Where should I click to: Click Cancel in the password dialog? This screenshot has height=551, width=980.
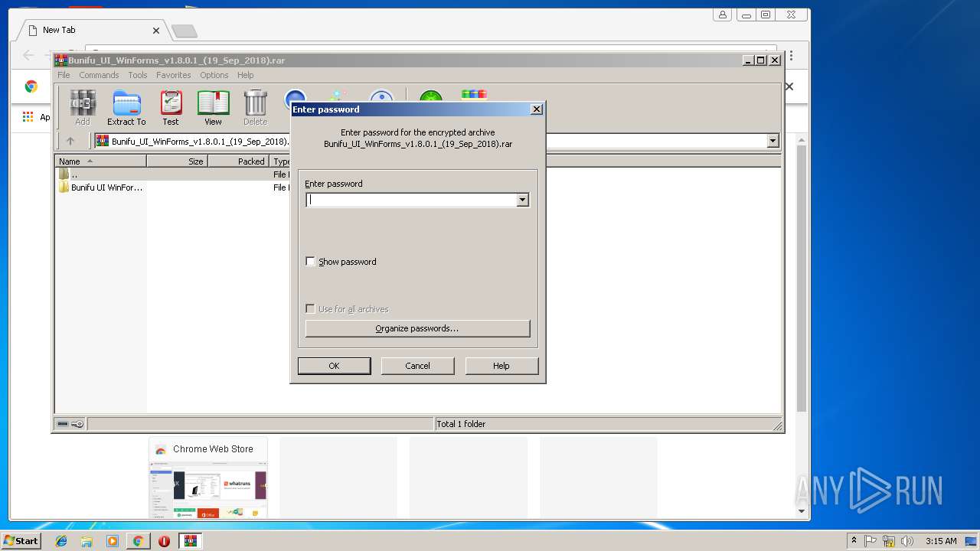pyautogui.click(x=417, y=366)
